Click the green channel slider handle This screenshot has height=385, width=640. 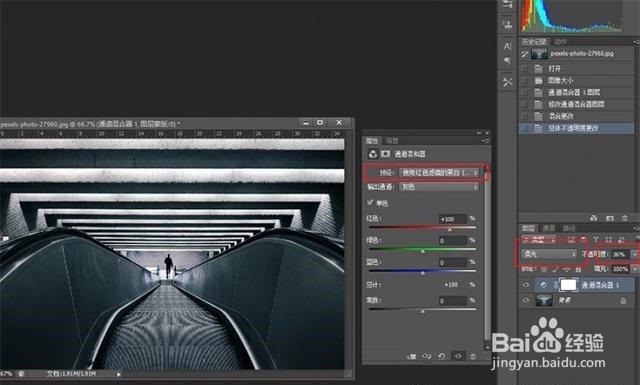click(423, 251)
